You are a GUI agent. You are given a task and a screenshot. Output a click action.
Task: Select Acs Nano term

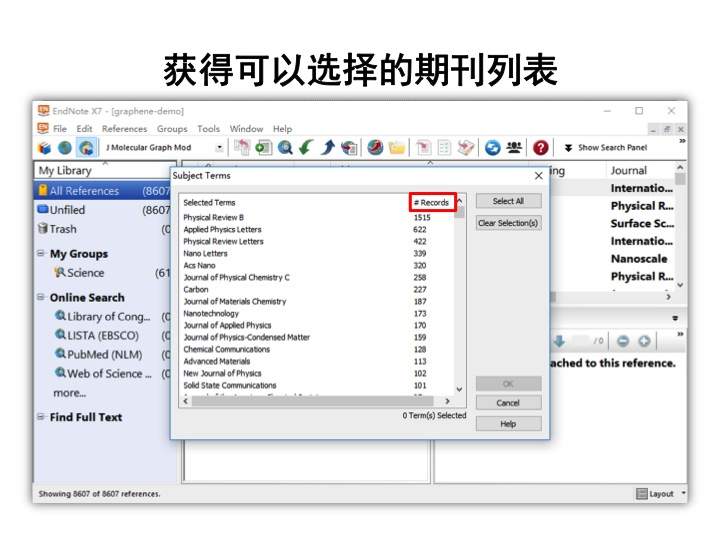tap(199, 265)
